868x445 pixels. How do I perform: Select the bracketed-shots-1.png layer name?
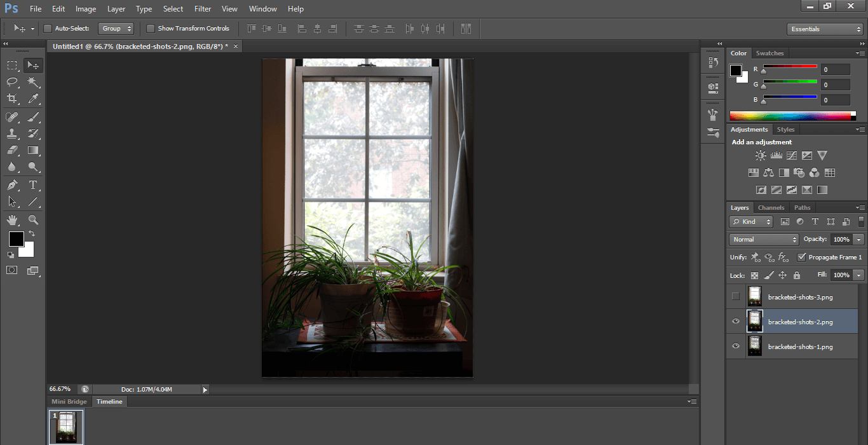[x=800, y=346]
